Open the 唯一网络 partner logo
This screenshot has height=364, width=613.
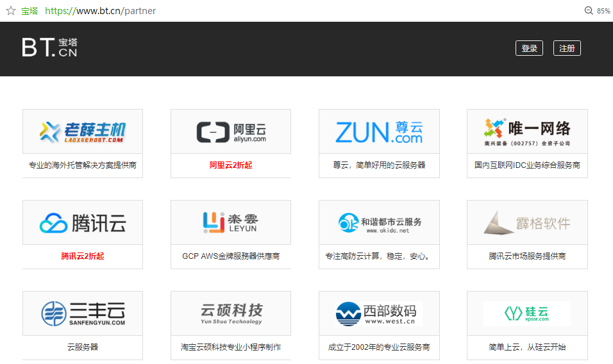(527, 131)
